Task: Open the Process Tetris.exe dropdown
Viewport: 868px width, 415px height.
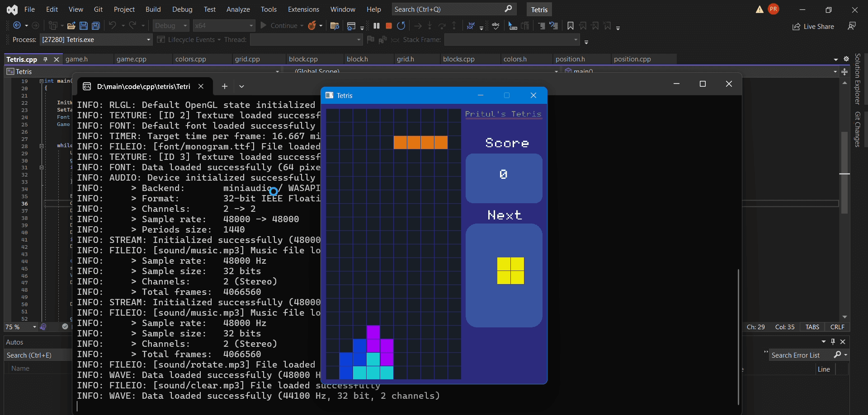Action: (148, 40)
